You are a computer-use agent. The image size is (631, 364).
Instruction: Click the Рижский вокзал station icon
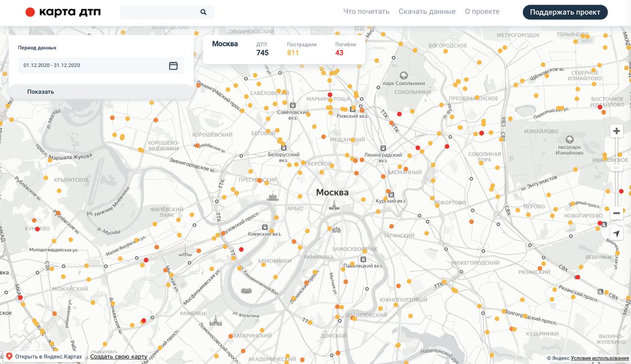click(352, 109)
